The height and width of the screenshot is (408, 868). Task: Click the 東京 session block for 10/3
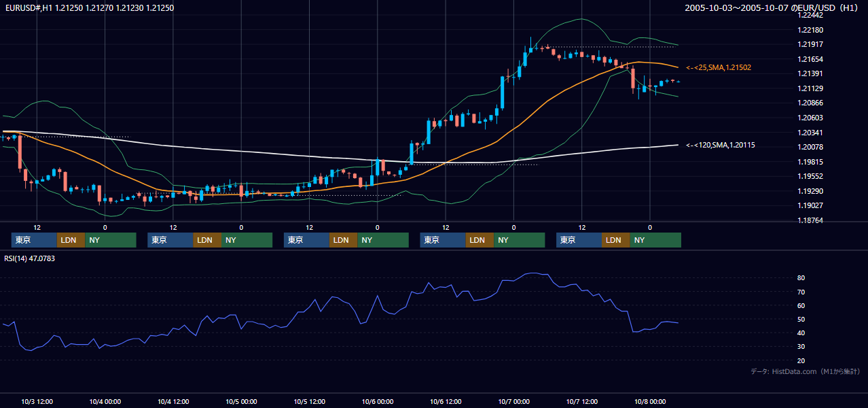(34, 240)
